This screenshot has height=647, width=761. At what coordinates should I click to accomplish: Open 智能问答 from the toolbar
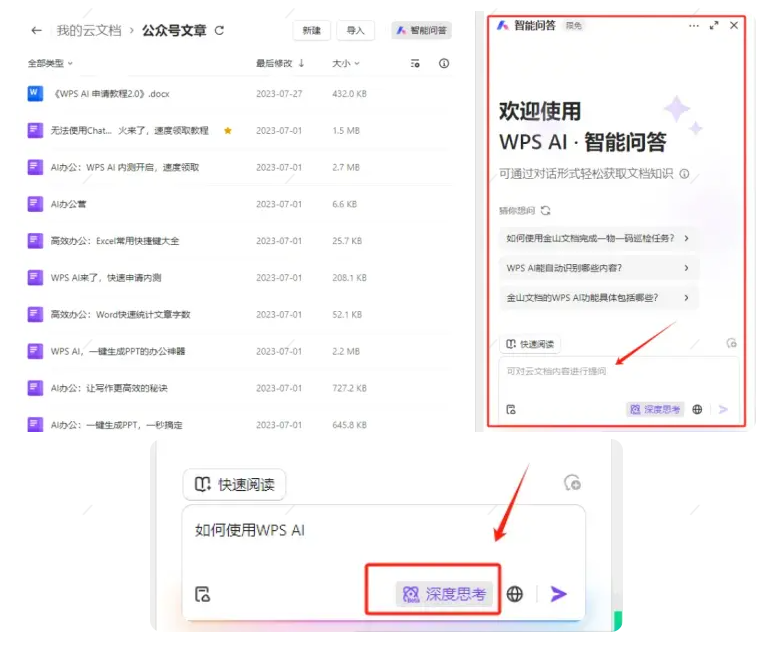point(421,31)
